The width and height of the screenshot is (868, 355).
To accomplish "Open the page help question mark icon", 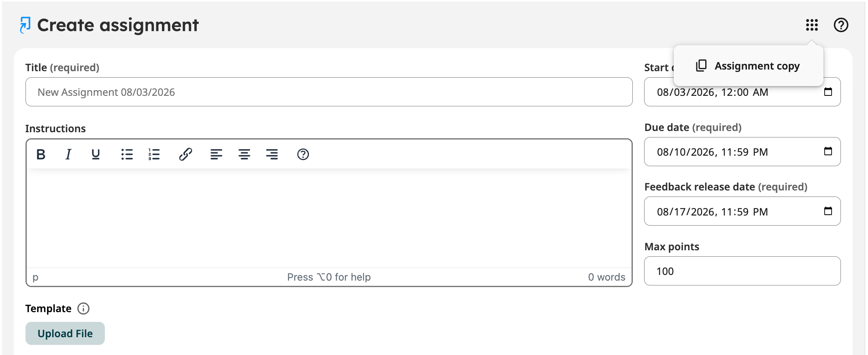I will tap(841, 25).
